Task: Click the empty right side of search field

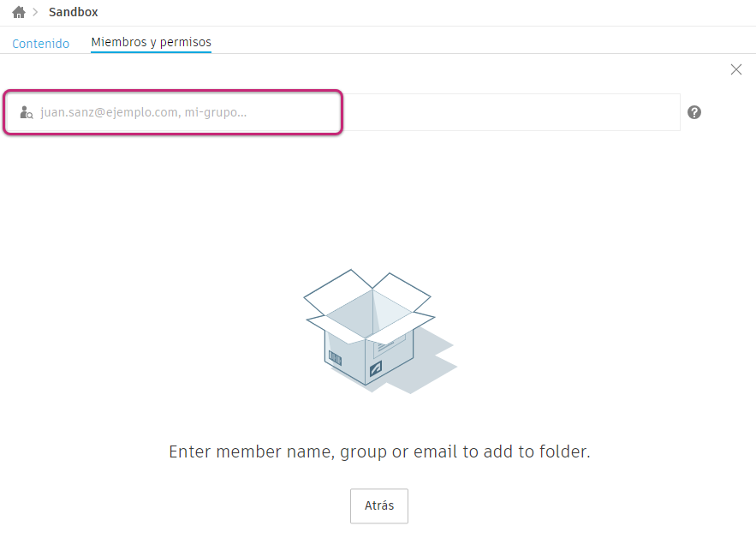Action: pyautogui.click(x=514, y=112)
